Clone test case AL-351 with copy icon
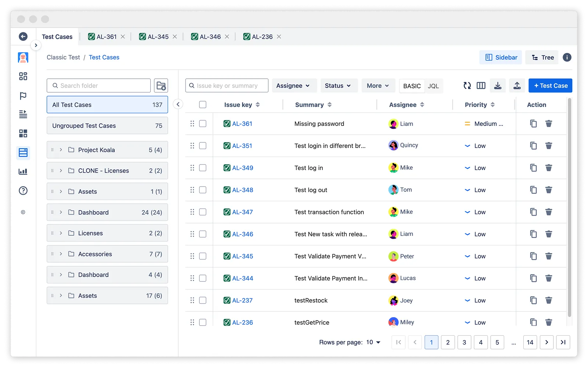The height and width of the screenshot is (368, 588). 533,146
